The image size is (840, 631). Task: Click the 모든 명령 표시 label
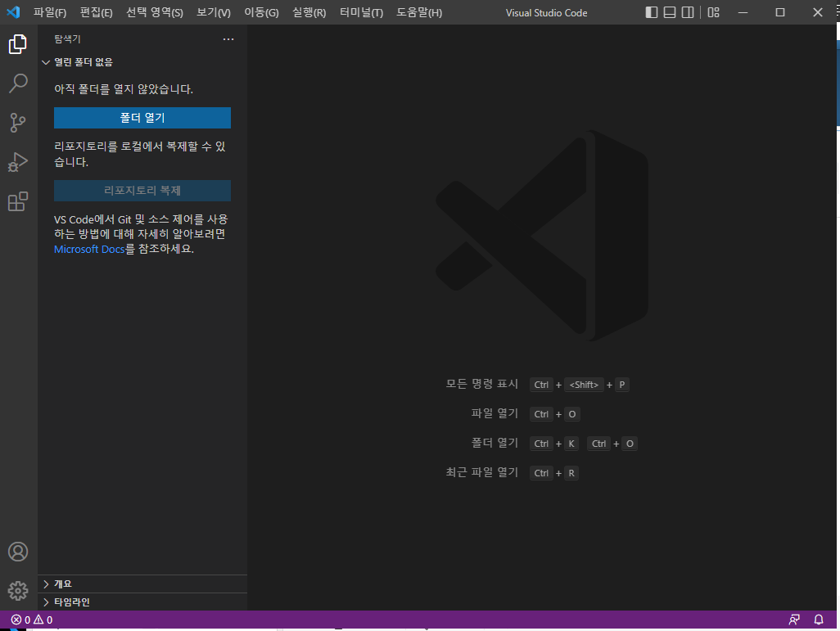(x=482, y=384)
